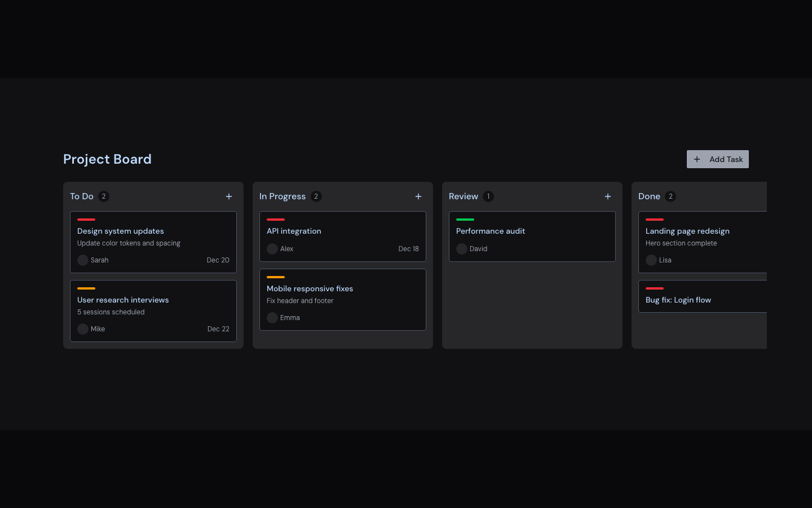Click the plus icon inside the Add Task button

[698, 159]
